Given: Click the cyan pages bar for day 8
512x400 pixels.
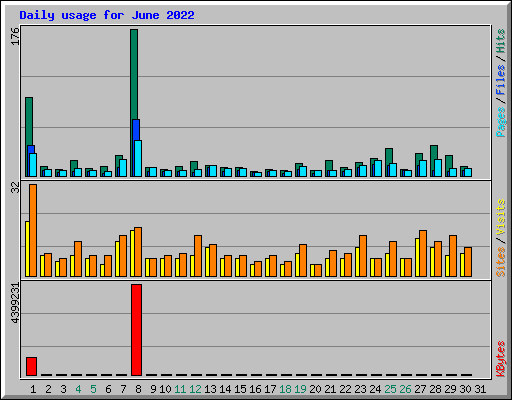Looking at the screenshot, I should pos(138,158).
